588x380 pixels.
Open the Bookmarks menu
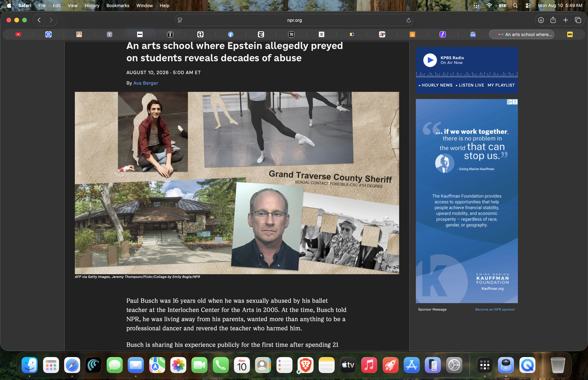point(118,5)
